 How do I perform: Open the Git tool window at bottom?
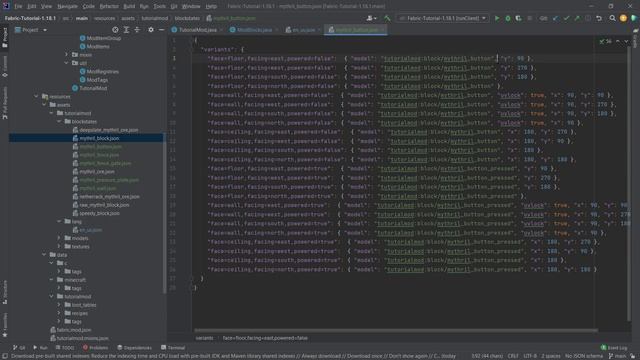pyautogui.click(x=19, y=348)
